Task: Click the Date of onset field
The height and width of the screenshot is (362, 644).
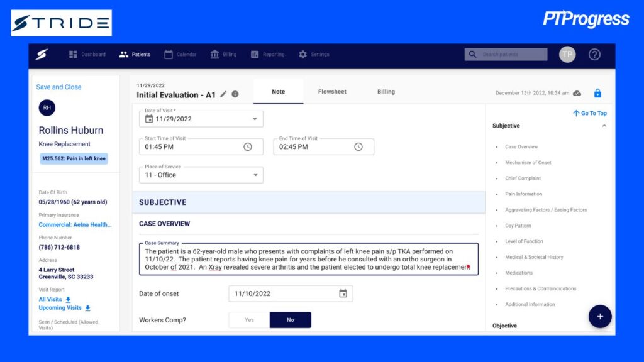Action: click(x=291, y=293)
